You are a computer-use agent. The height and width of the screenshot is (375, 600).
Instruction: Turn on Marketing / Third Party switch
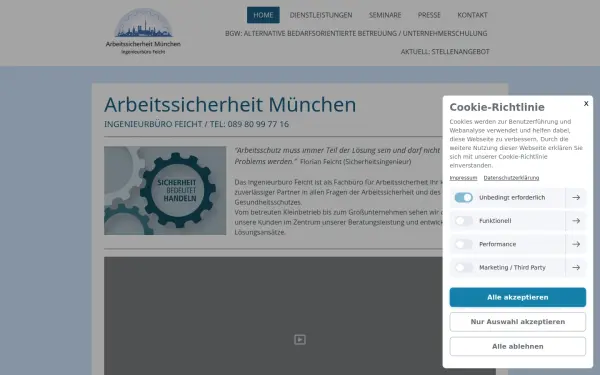[x=463, y=267]
